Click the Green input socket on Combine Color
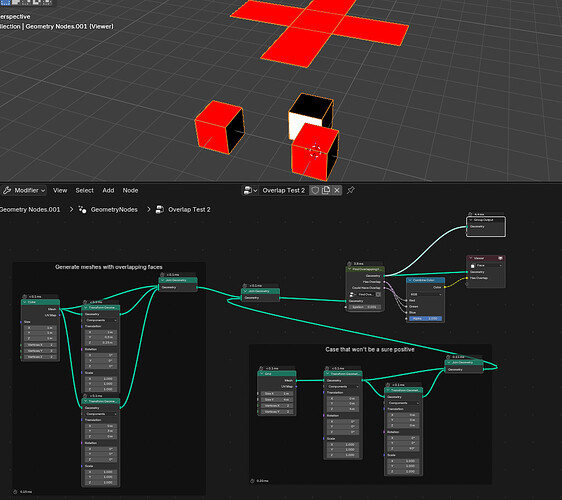The width and height of the screenshot is (562, 500). click(x=406, y=306)
